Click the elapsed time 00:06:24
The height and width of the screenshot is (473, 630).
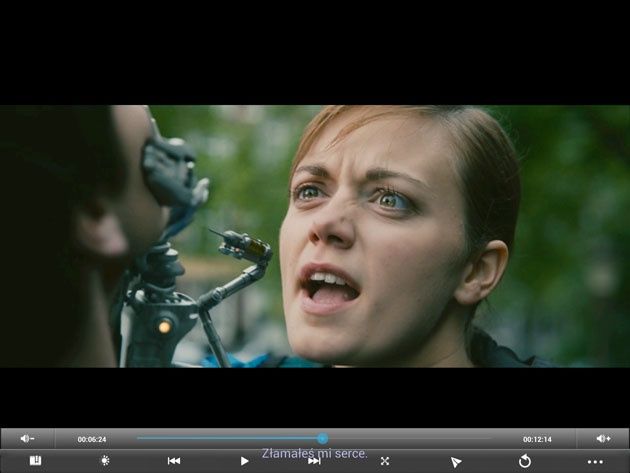(x=92, y=439)
